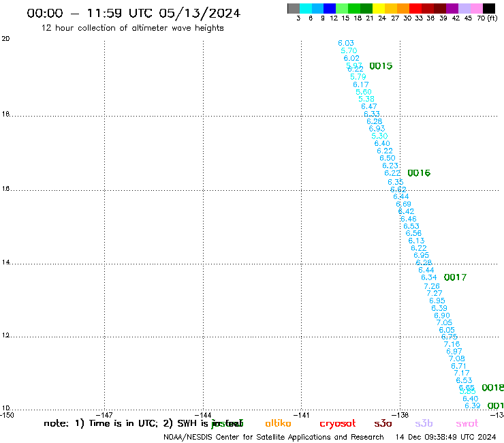Click the wave height value '6.03'
The image size is (504, 443).
[x=346, y=43]
